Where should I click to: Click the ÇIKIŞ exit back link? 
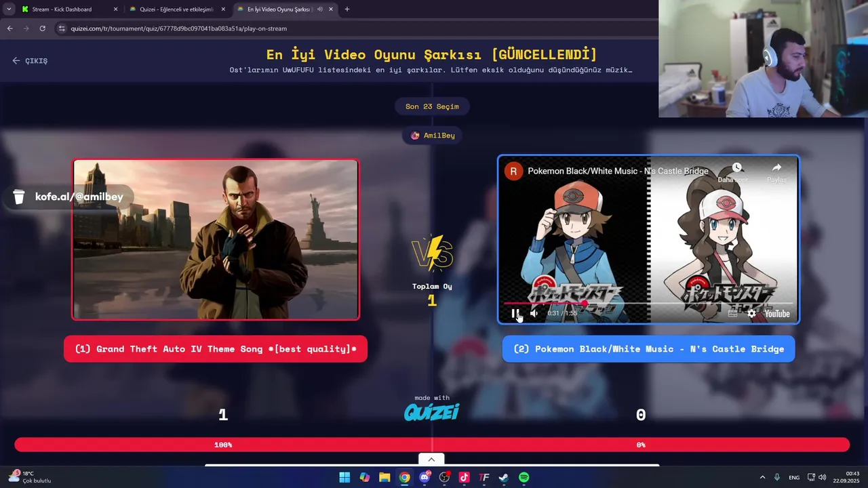point(30,61)
